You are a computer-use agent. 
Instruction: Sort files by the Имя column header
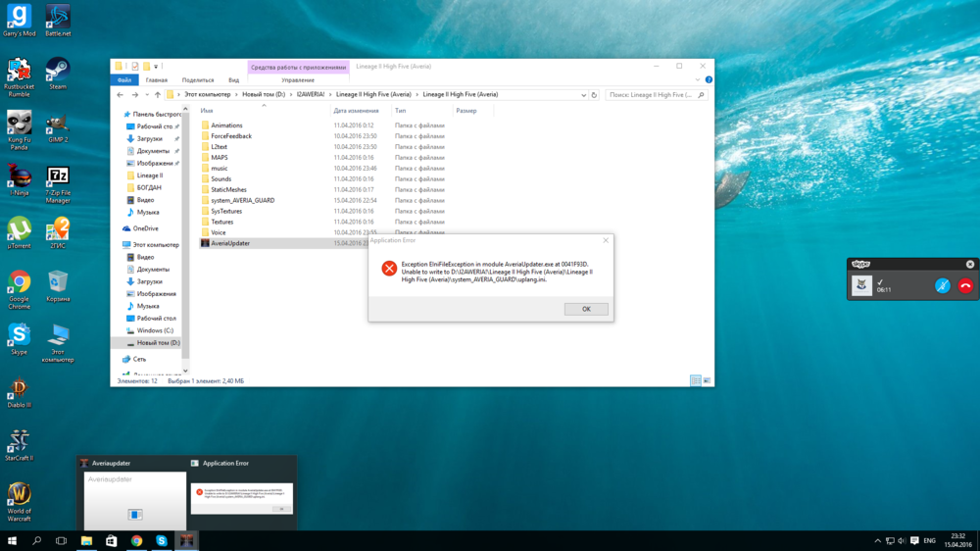tap(208, 111)
